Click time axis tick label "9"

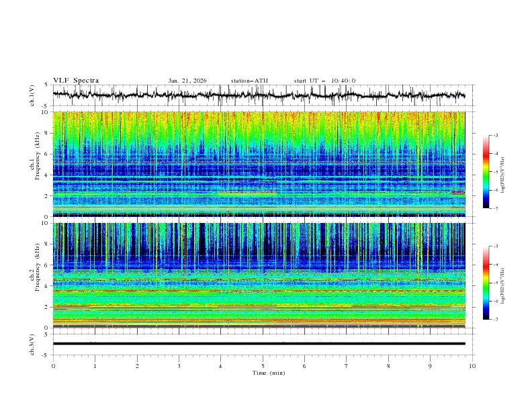tap(430, 366)
